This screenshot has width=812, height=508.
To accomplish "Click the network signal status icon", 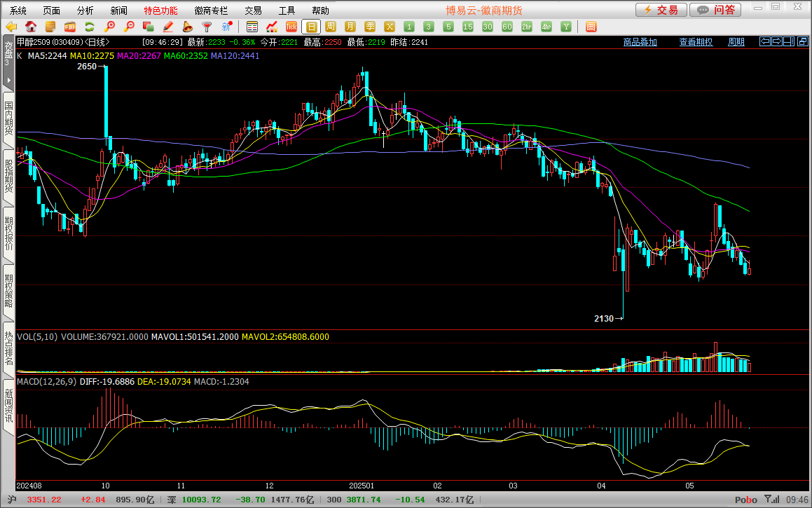I will point(772,499).
